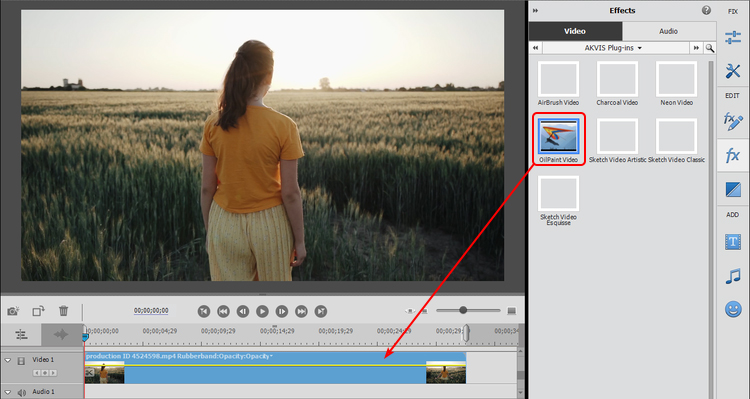The height and width of the screenshot is (399, 750).
Task: Play the video
Action: click(262, 311)
